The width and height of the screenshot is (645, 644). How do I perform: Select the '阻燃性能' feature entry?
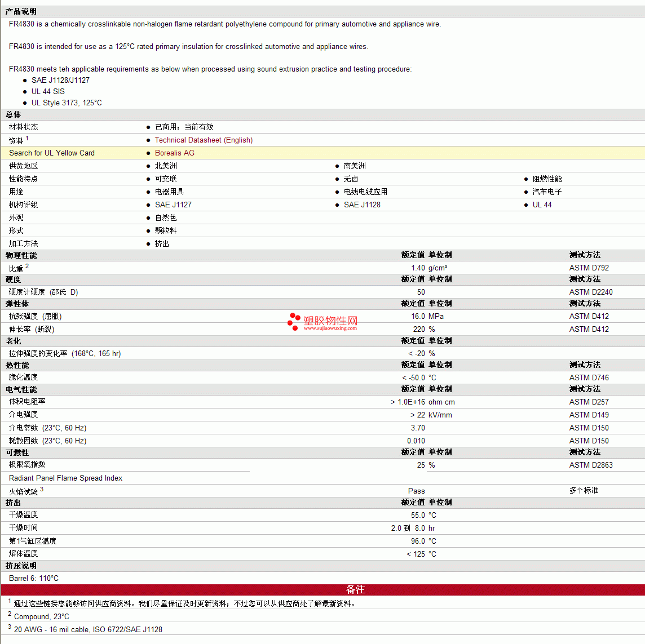click(x=547, y=179)
